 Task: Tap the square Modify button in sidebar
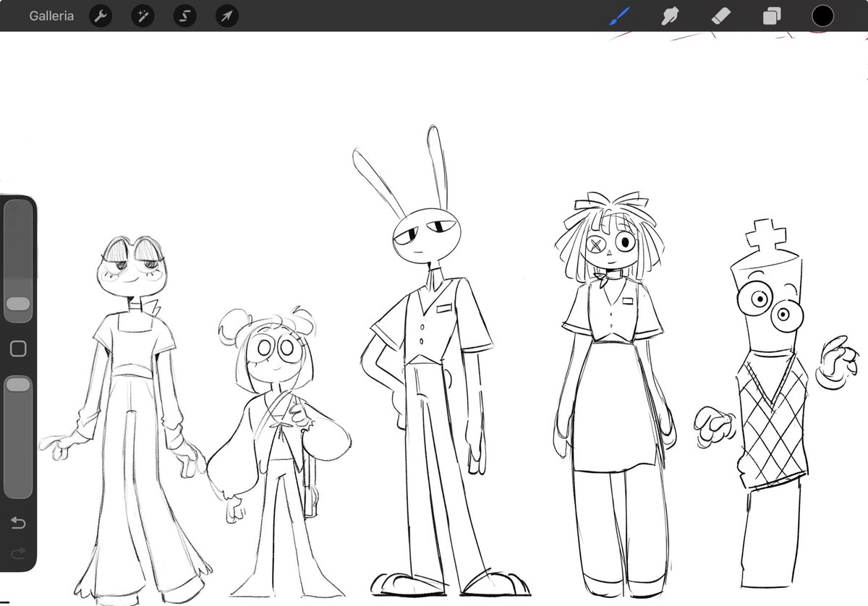[18, 349]
